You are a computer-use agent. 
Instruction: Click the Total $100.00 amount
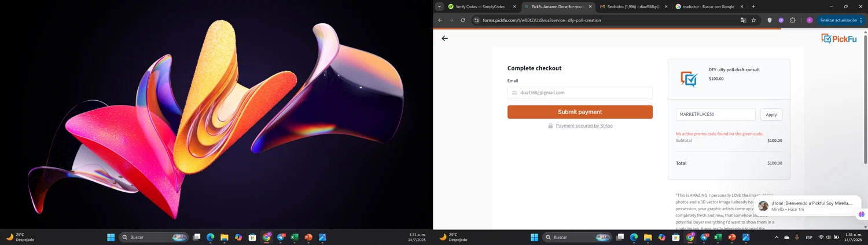pos(775,163)
